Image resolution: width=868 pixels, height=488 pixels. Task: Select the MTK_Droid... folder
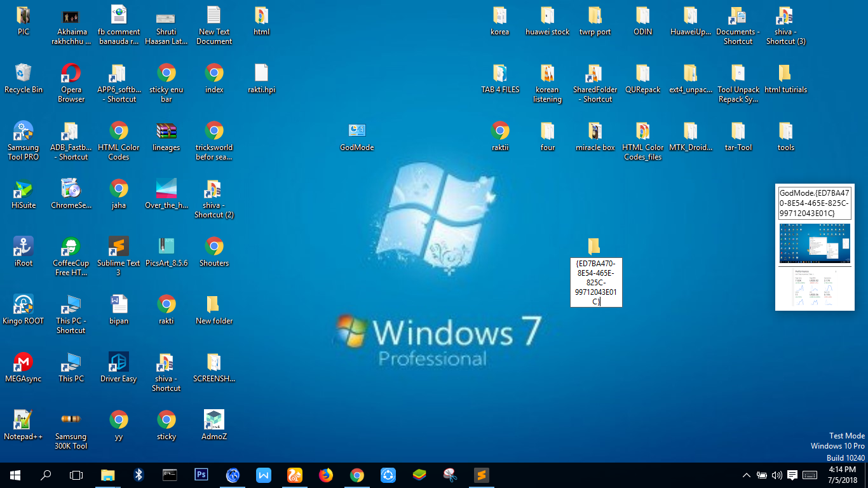(691, 137)
